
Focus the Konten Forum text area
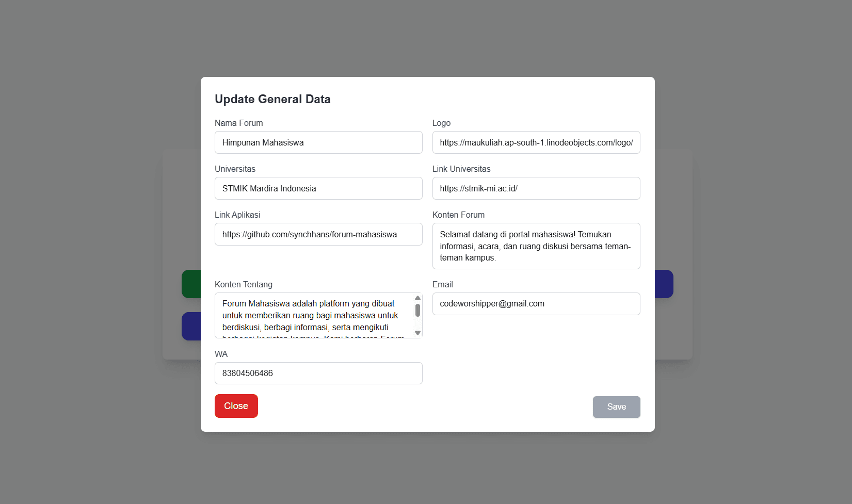536,246
